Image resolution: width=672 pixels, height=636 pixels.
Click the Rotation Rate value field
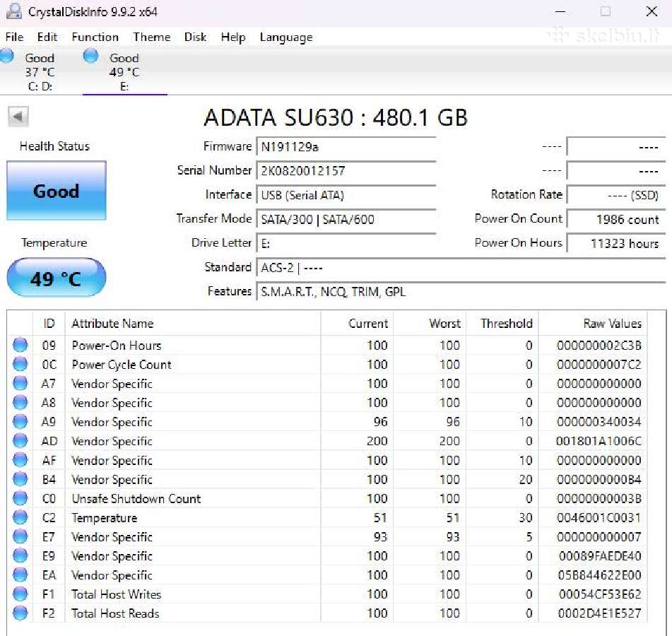[x=616, y=195]
